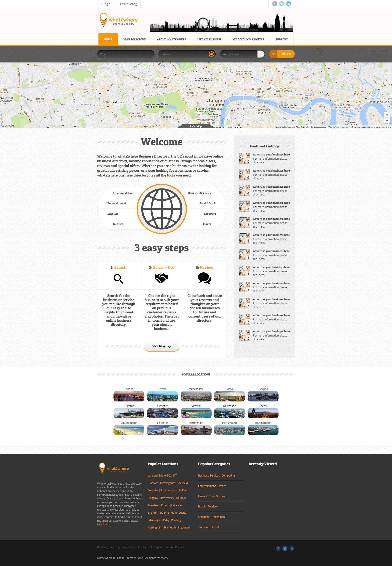Screen dimensions: 392x566
Task: Click the orange magnifier search icon
Action: tap(273, 54)
